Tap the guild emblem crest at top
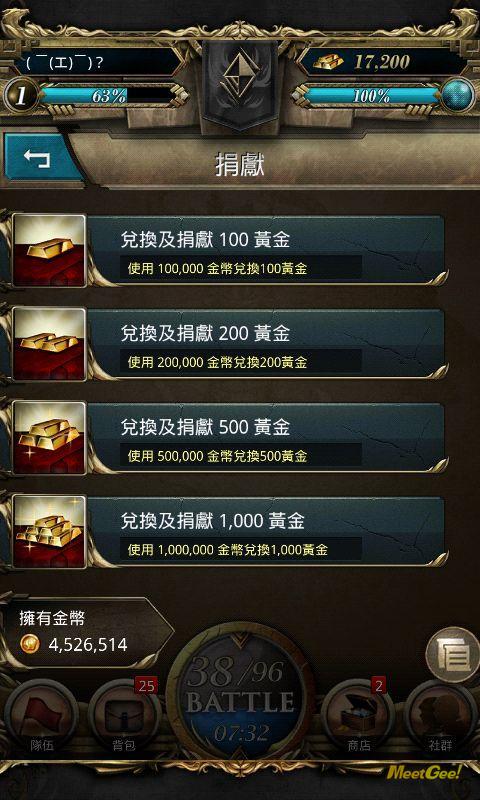Viewport: 480px width, 800px height. click(240, 84)
